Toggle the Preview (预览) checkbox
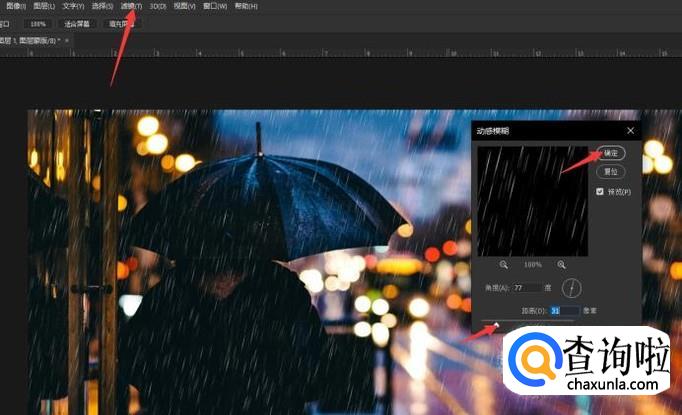Image resolution: width=682 pixels, height=415 pixels. [600, 191]
